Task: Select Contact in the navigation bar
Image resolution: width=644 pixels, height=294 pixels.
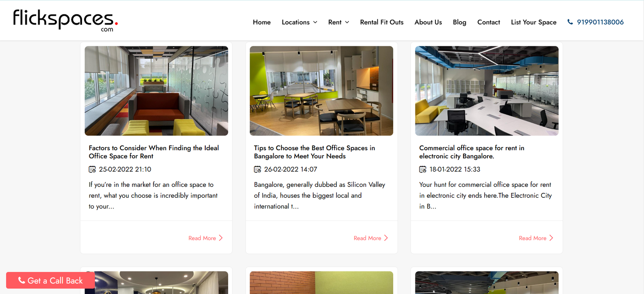Action: coord(489,22)
